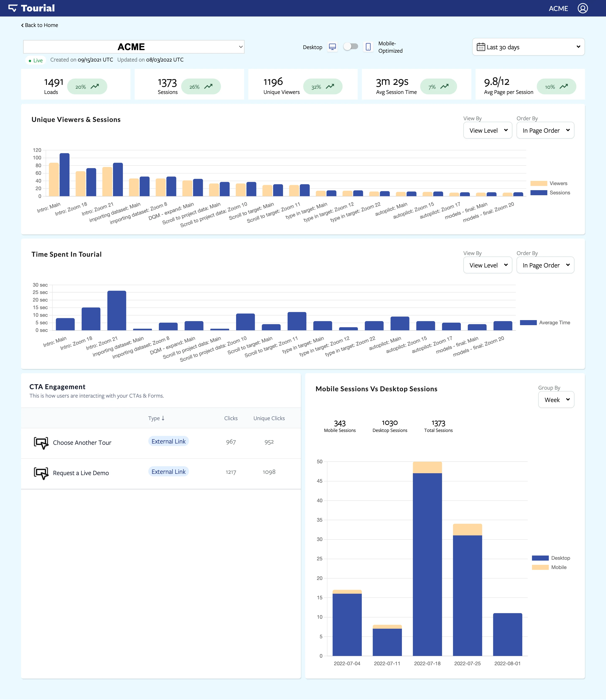Click the Scroll to target: Zoom 11 time bar
Viewport: 606px width, 700px height.
pyautogui.click(x=297, y=321)
